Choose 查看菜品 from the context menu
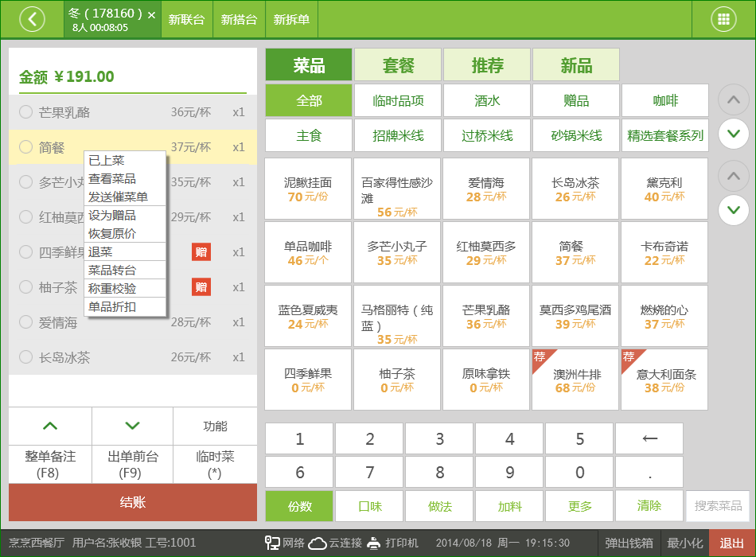Image resolution: width=756 pixels, height=557 pixels. tap(125, 179)
